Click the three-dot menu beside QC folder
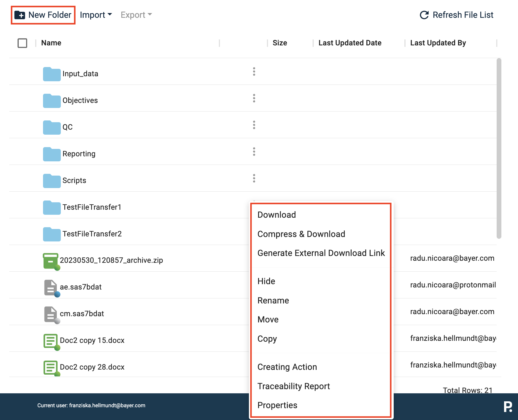The width and height of the screenshot is (518, 420). tap(254, 125)
